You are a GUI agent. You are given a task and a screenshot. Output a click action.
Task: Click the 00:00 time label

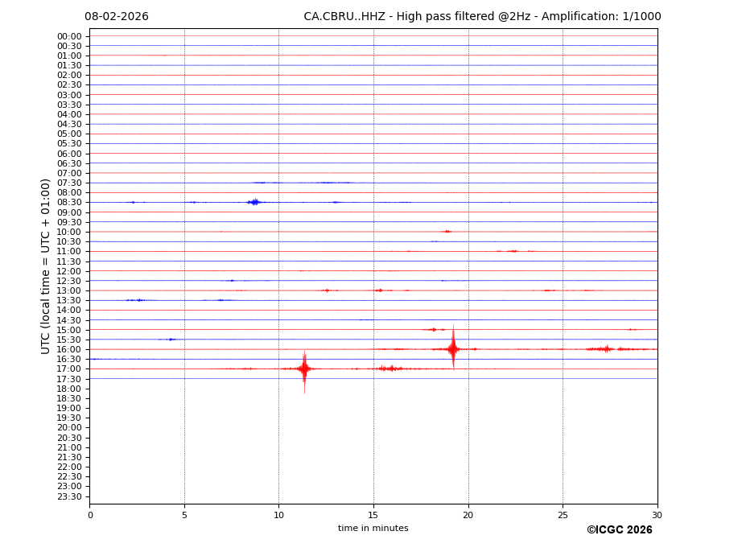point(69,36)
